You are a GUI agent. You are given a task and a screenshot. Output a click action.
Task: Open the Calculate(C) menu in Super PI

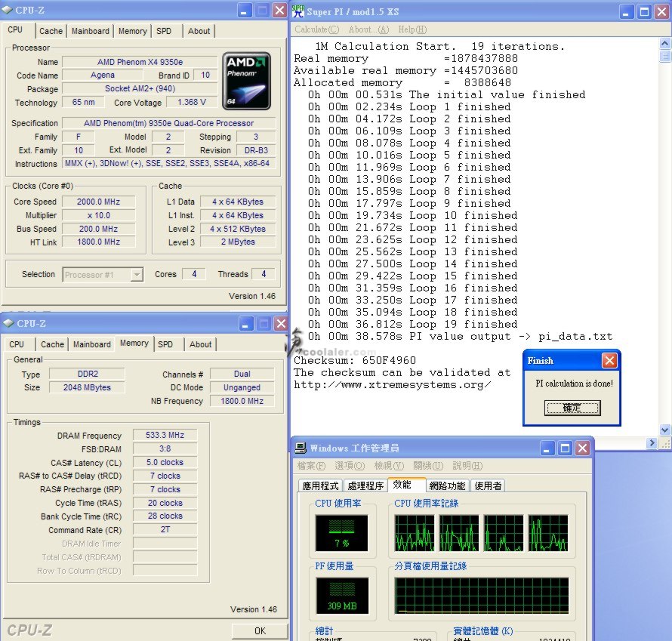tap(316, 29)
